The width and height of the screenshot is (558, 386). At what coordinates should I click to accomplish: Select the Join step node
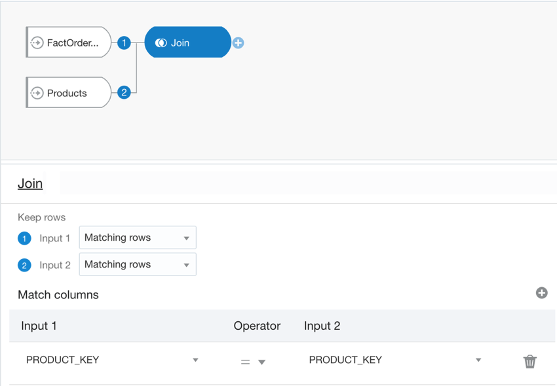tap(188, 42)
